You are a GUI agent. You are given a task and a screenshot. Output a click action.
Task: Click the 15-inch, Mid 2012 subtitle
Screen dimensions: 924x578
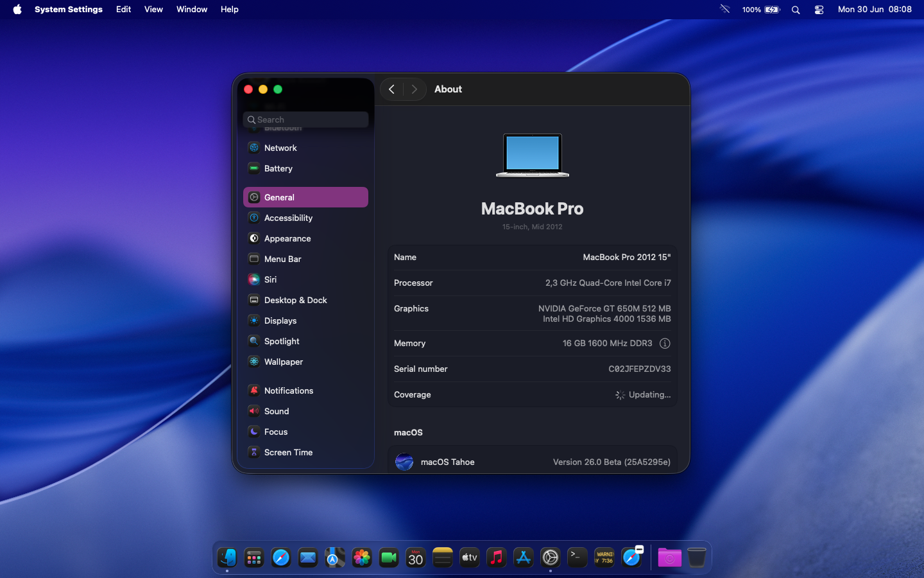coord(533,227)
